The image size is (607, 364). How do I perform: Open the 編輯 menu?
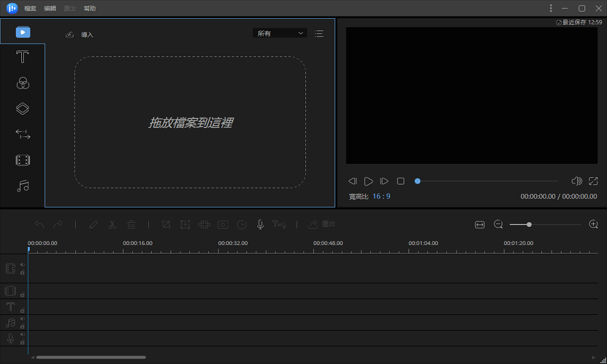[50, 8]
